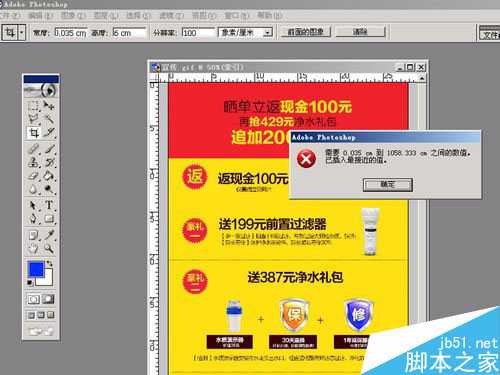Swap foreground and background colors

(x=50, y=263)
